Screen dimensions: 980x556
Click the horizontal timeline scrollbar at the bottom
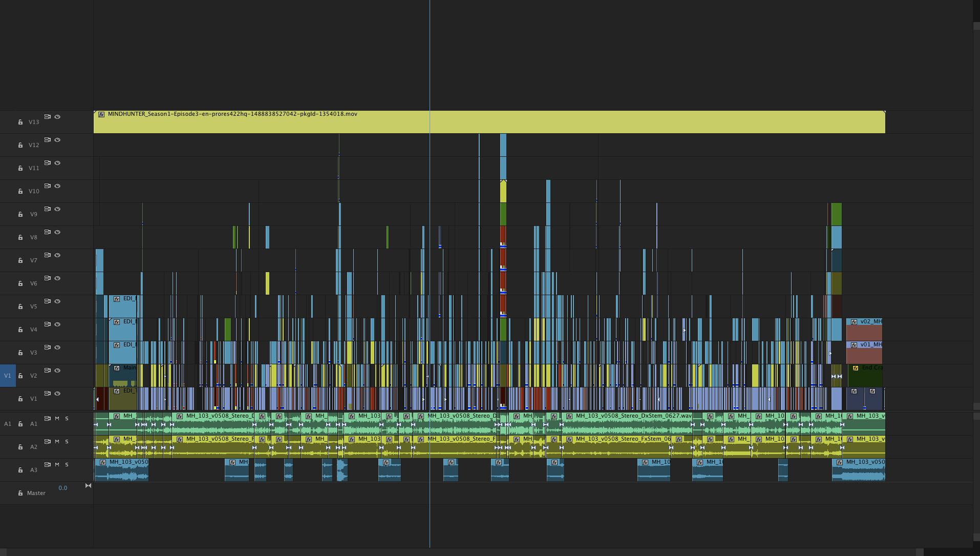coord(461,552)
